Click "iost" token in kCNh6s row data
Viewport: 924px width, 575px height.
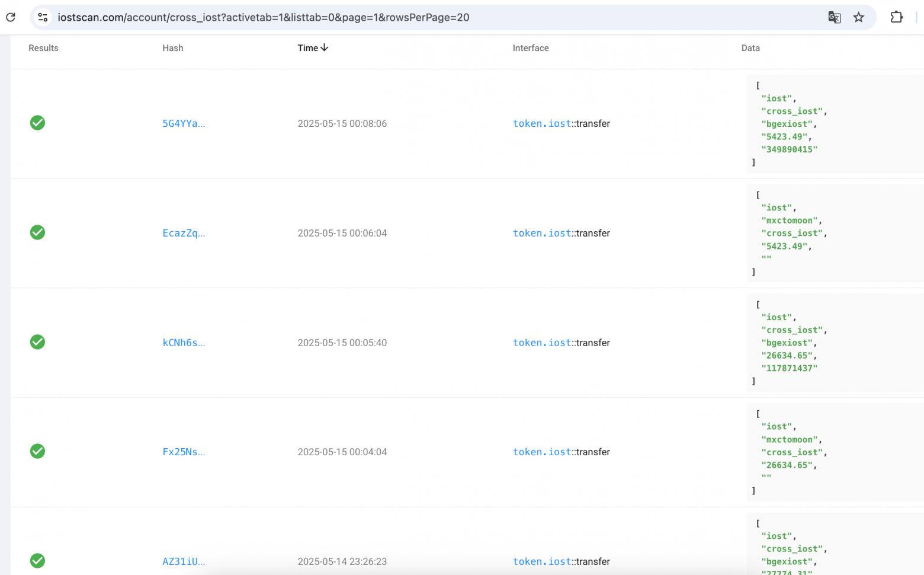pos(777,317)
